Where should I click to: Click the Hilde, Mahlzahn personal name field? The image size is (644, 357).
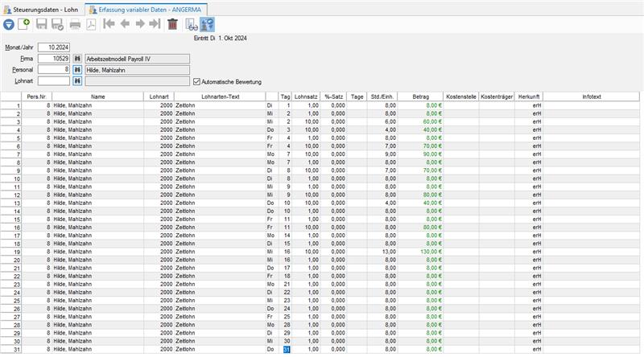coord(137,70)
